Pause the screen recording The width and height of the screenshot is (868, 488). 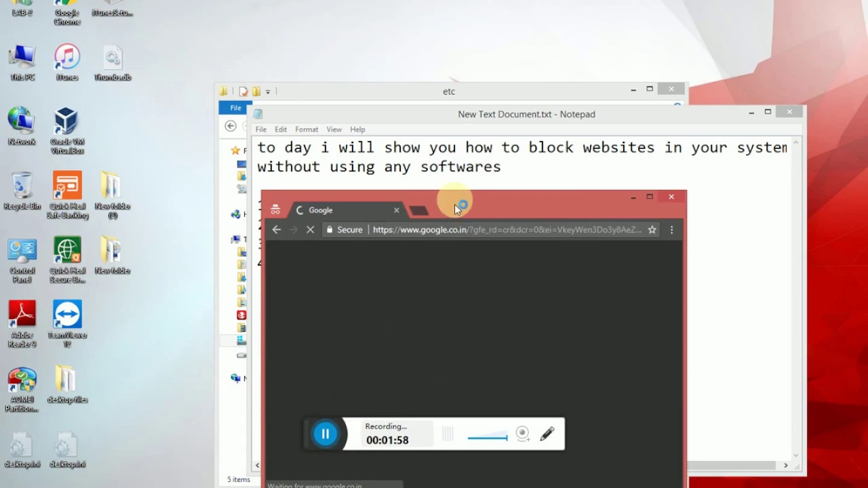(325, 434)
